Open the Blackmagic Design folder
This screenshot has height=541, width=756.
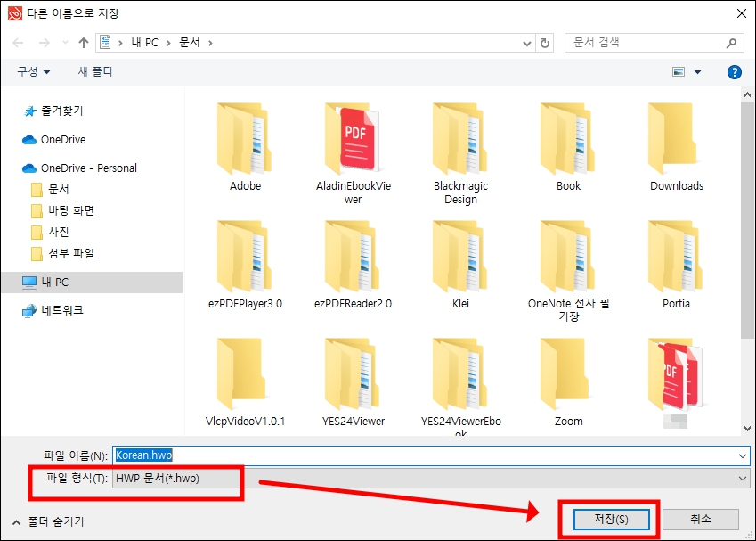(460, 153)
